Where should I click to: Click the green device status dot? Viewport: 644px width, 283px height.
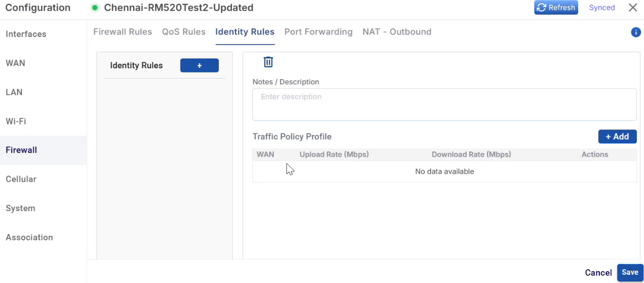(x=95, y=8)
